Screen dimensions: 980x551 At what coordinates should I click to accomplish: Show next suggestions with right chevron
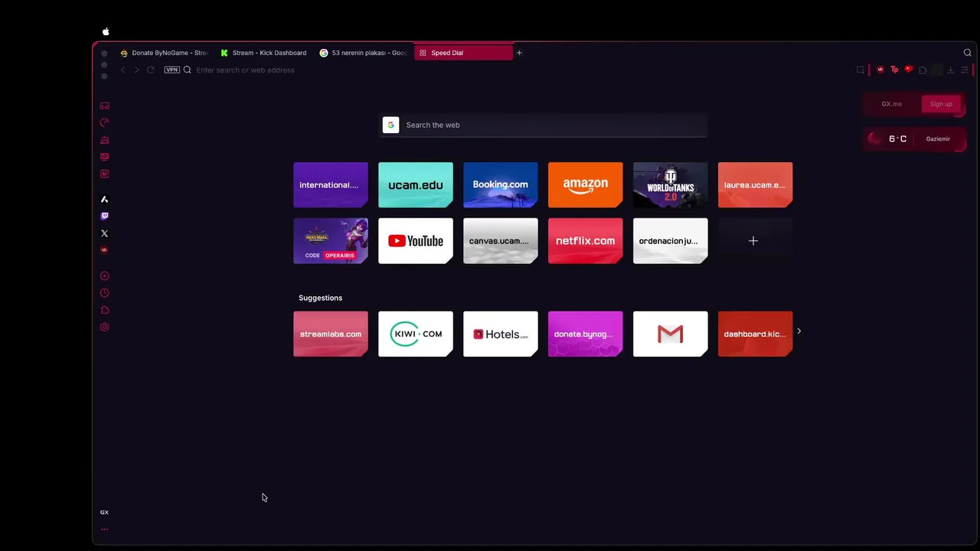[799, 331]
